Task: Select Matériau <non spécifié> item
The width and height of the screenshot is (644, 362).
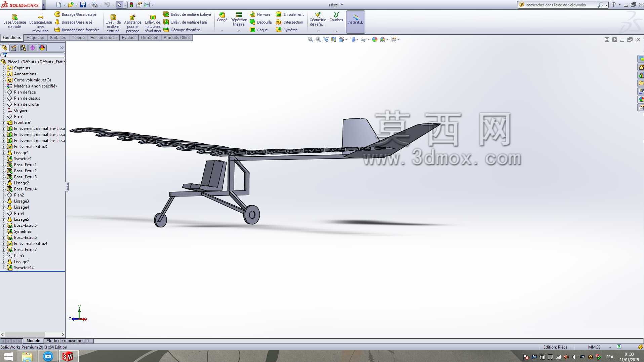Action: [35, 86]
